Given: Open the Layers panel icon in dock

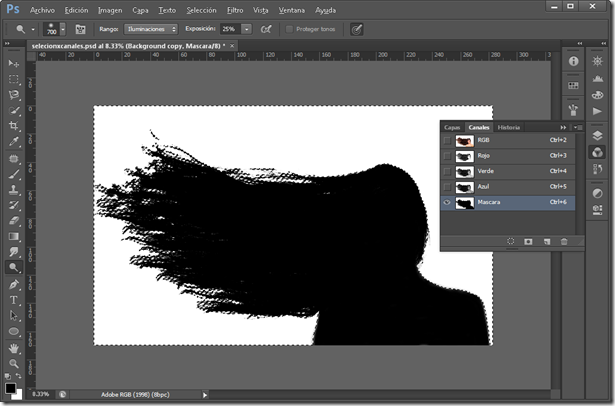Looking at the screenshot, I should pyautogui.click(x=598, y=136).
